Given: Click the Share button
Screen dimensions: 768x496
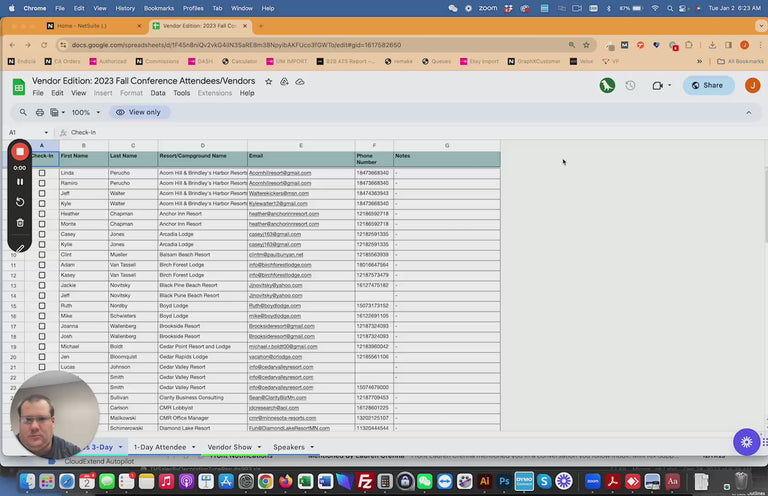Looking at the screenshot, I should click(708, 85).
